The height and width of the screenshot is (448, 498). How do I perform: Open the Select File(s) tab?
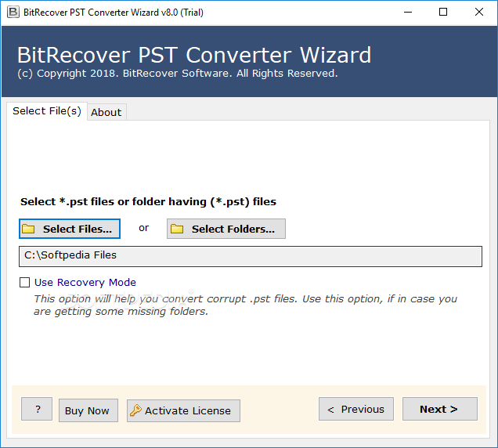(x=47, y=111)
